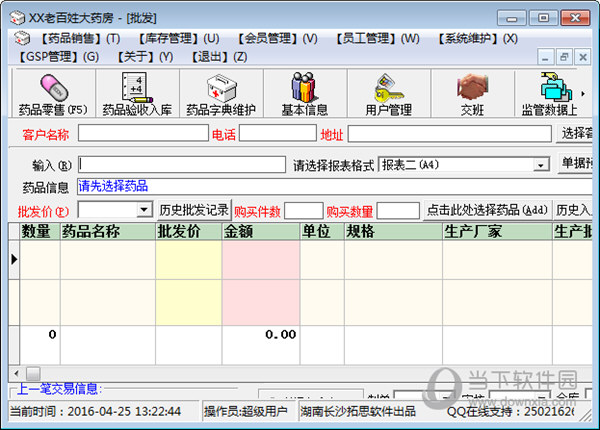Click 金额 column header
The height and width of the screenshot is (430, 600).
pos(261,231)
